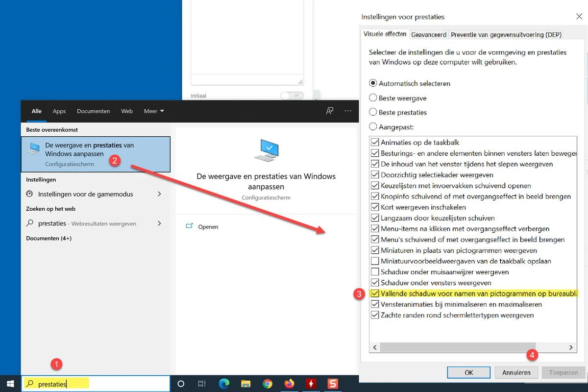The width and height of the screenshot is (588, 392).
Task: Click the Annuleren button
Action: click(x=516, y=372)
